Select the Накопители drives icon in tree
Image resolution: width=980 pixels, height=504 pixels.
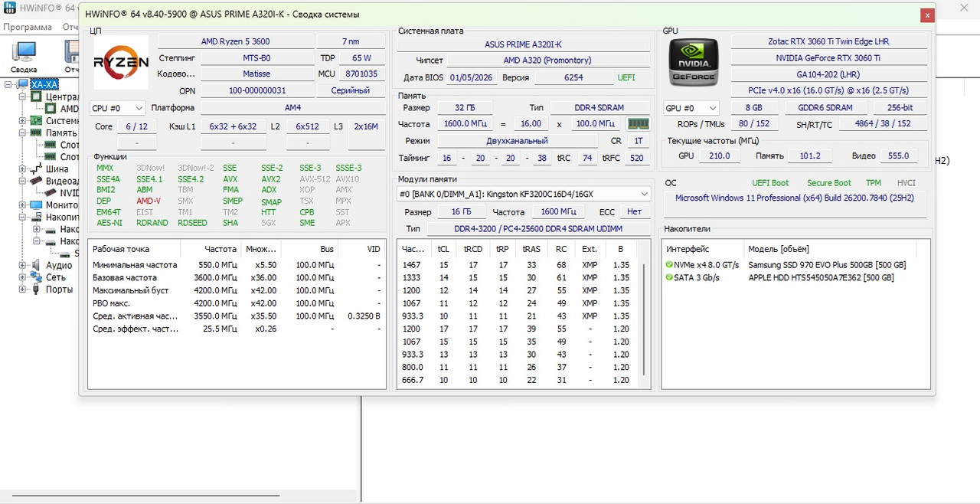click(36, 217)
